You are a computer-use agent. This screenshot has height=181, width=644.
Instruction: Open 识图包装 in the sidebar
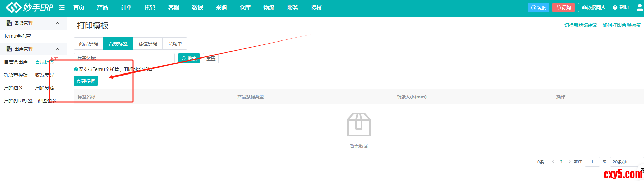(x=47, y=101)
